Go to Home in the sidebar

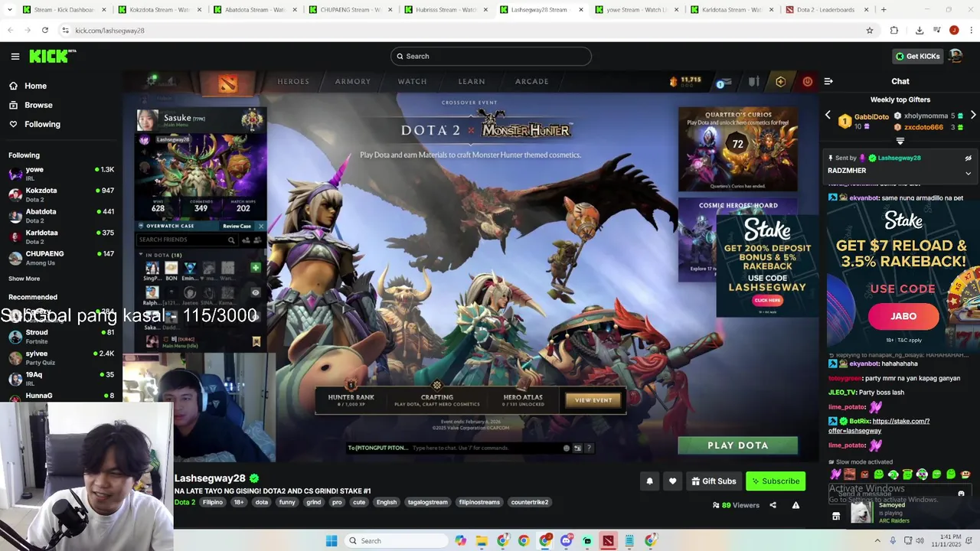pyautogui.click(x=35, y=86)
